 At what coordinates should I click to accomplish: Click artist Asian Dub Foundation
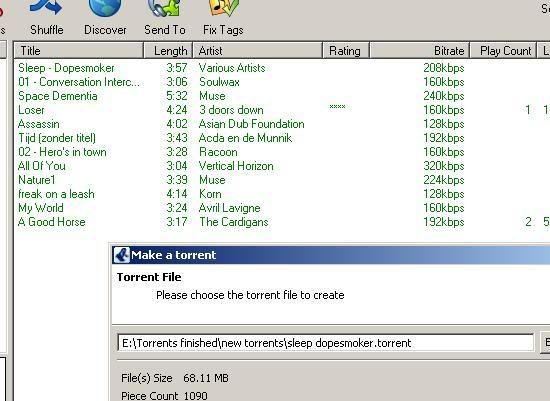tap(251, 124)
